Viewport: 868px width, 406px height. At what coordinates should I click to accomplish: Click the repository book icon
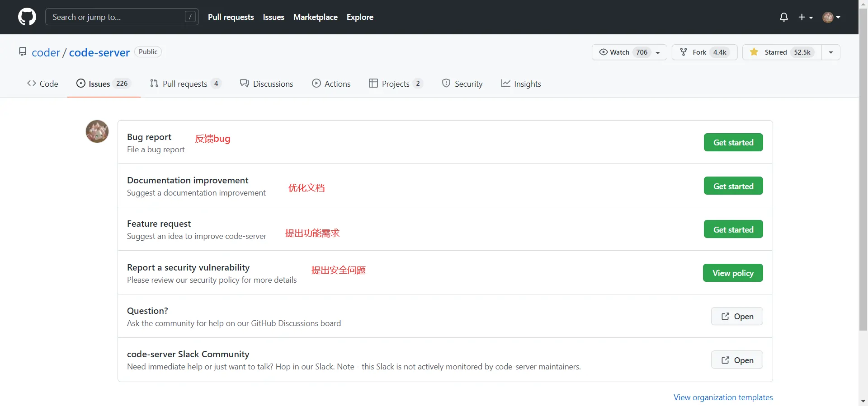coord(23,52)
